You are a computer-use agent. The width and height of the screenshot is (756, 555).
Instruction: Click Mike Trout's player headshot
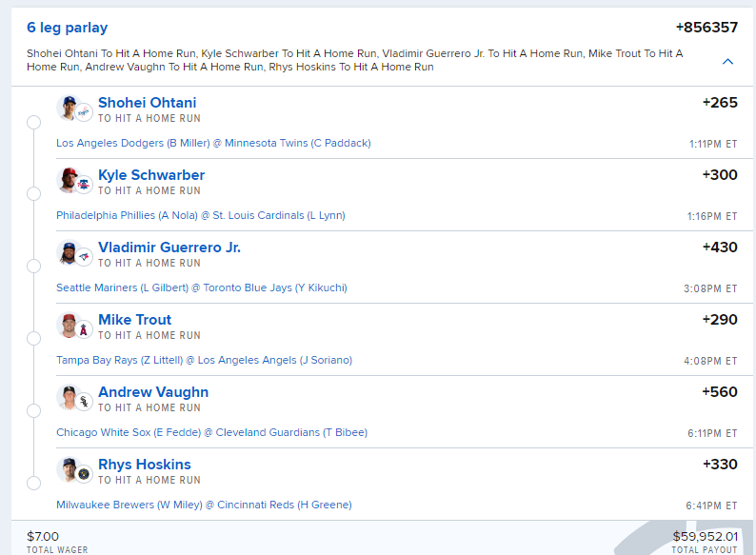(69, 324)
